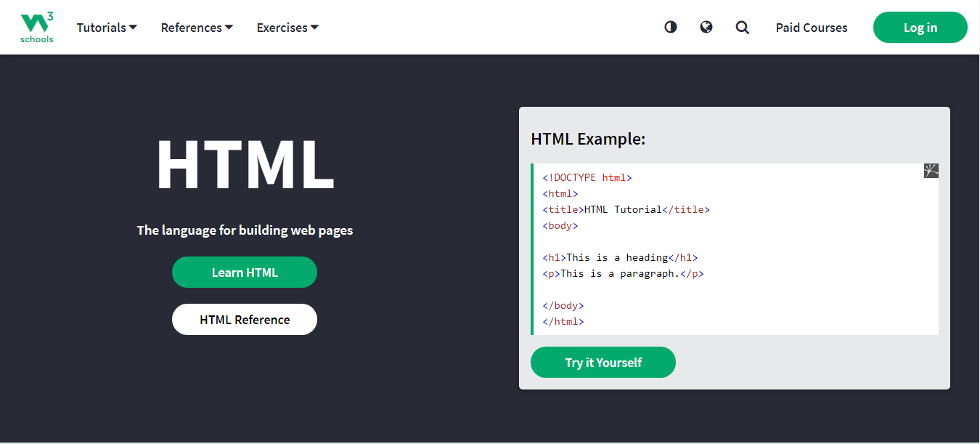Expand the Exercises dropdown
This screenshot has width=980, height=444.
tap(287, 27)
